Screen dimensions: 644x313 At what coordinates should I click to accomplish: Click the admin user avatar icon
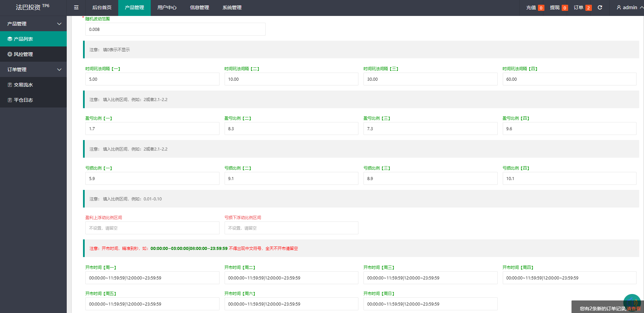[x=619, y=7]
